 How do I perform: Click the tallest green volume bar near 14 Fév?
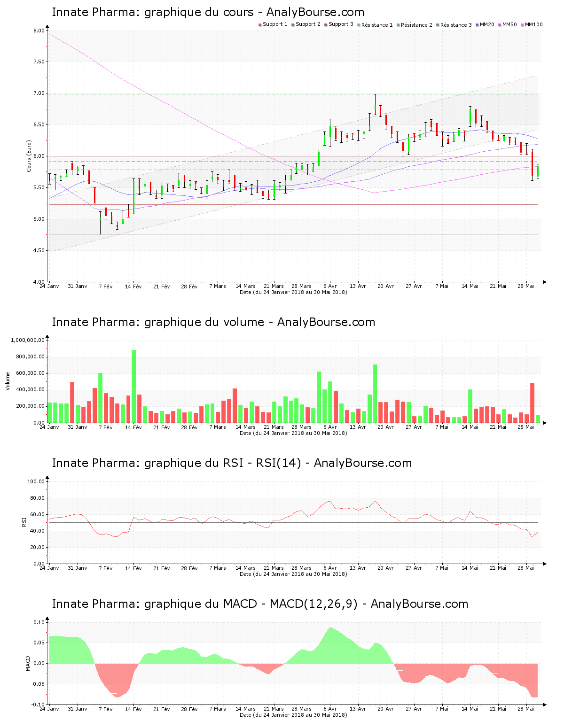click(134, 387)
